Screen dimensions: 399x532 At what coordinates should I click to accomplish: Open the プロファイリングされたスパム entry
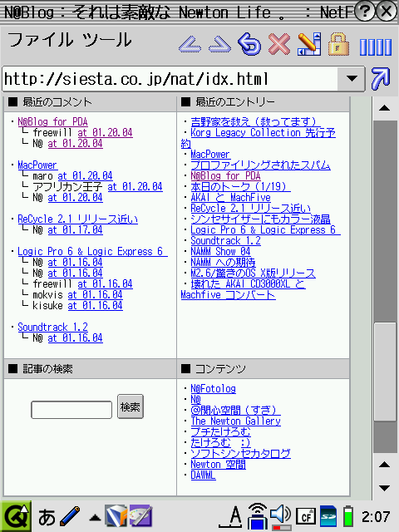pos(260,165)
